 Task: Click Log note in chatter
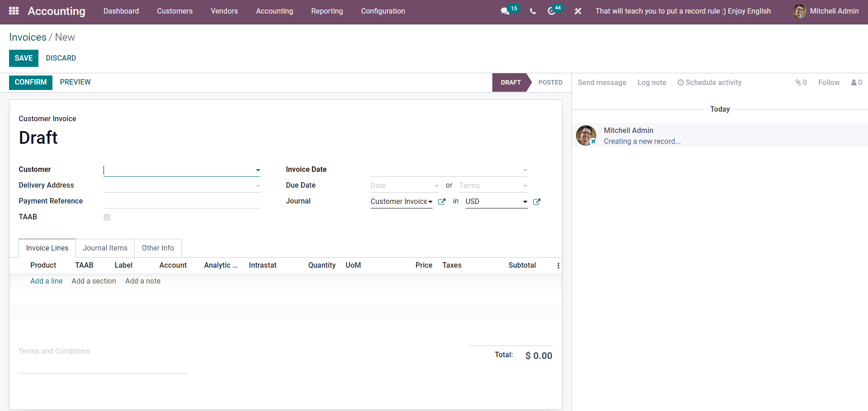click(x=651, y=83)
